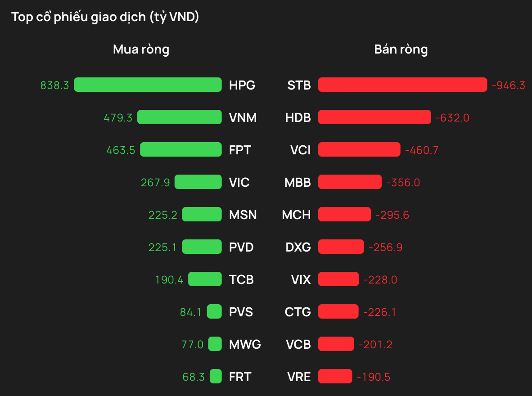Select the DXG ticker label
The image size is (532, 396).
[x=298, y=247]
